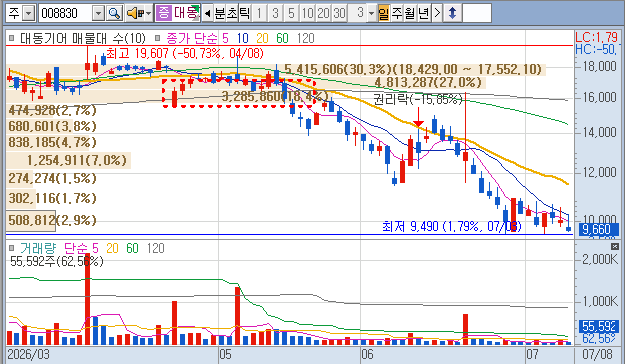Select 년 (yearly) chart period
625x364 pixels.
[424, 13]
